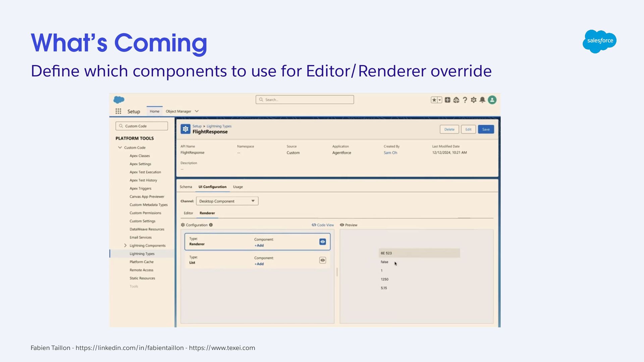Click the Salesforce logo on the slide
Viewport: 644px width, 362px height.
[600, 41]
